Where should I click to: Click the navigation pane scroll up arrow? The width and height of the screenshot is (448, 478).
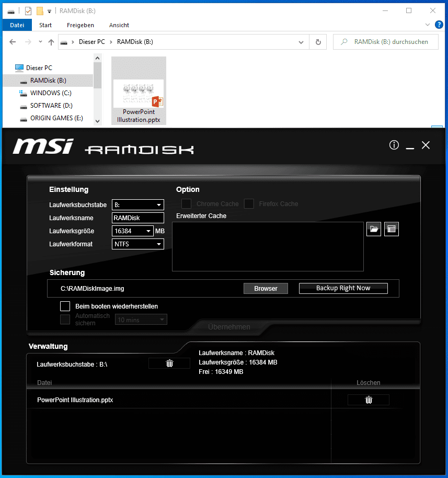pos(98,58)
